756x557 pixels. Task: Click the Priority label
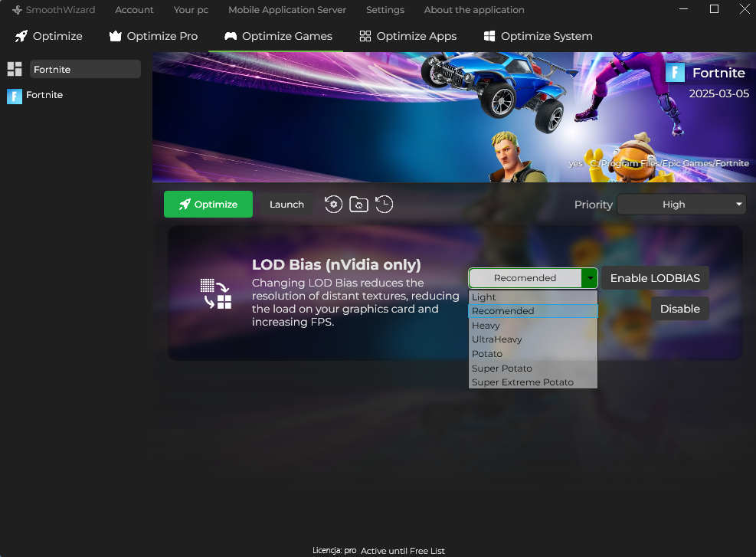593,205
